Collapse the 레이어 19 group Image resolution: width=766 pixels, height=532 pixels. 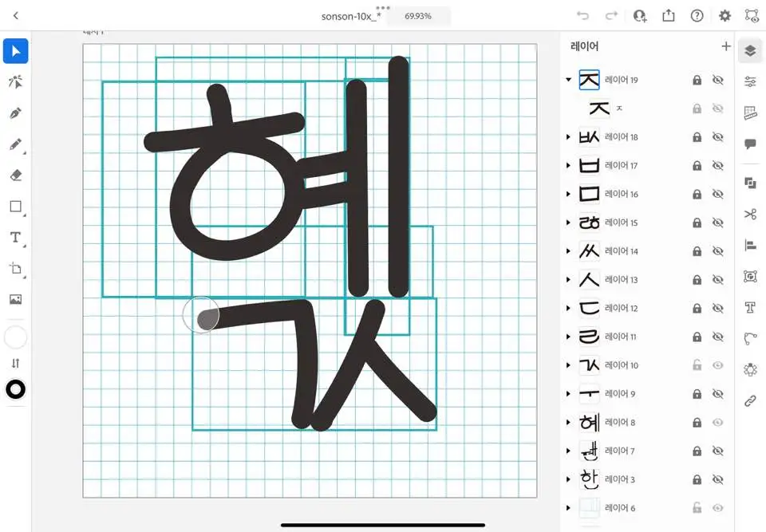pos(568,80)
